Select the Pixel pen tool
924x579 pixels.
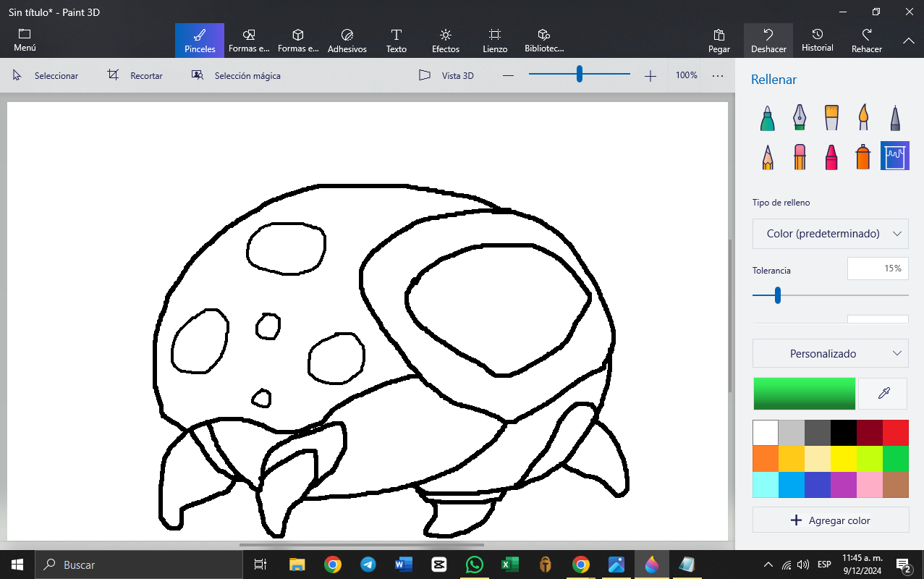[x=895, y=118]
